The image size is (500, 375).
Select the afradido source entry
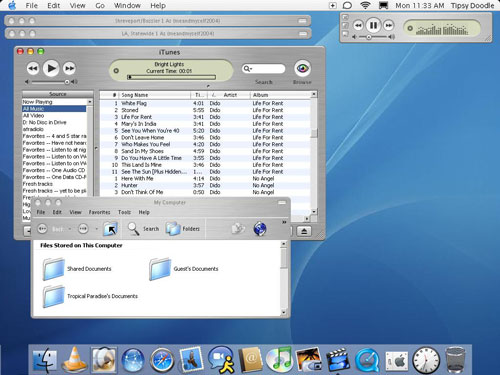click(x=54, y=129)
